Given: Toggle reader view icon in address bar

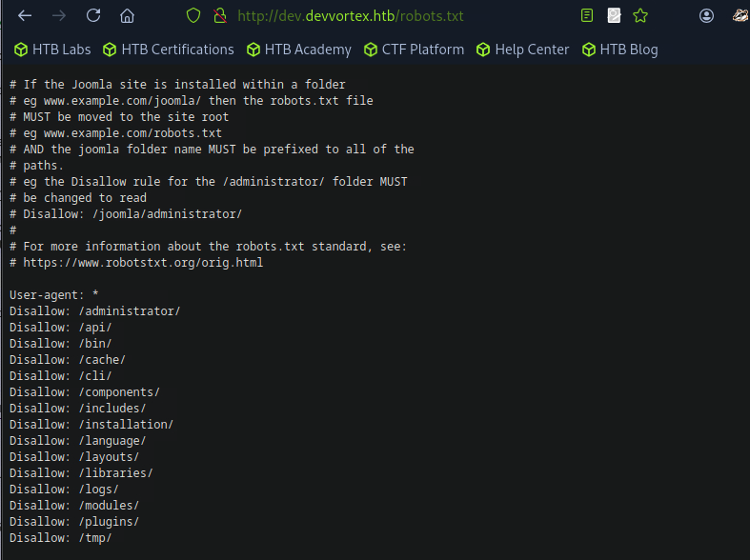Looking at the screenshot, I should coord(588,16).
